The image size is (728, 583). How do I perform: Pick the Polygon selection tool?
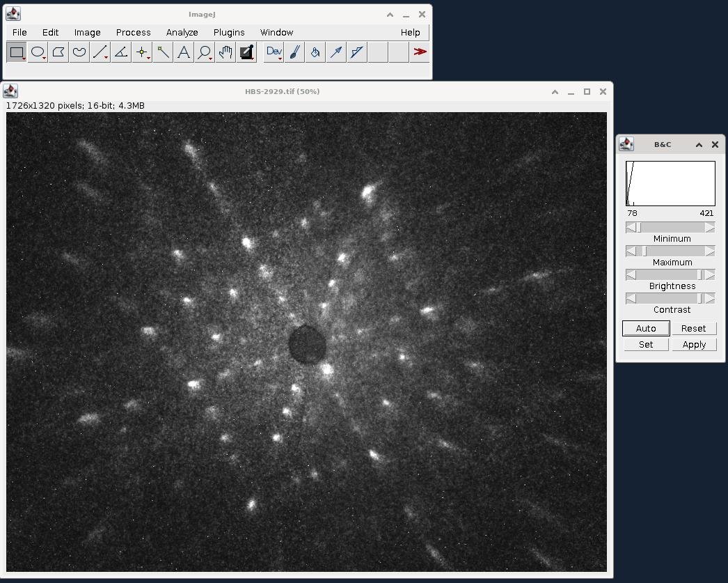click(x=58, y=52)
